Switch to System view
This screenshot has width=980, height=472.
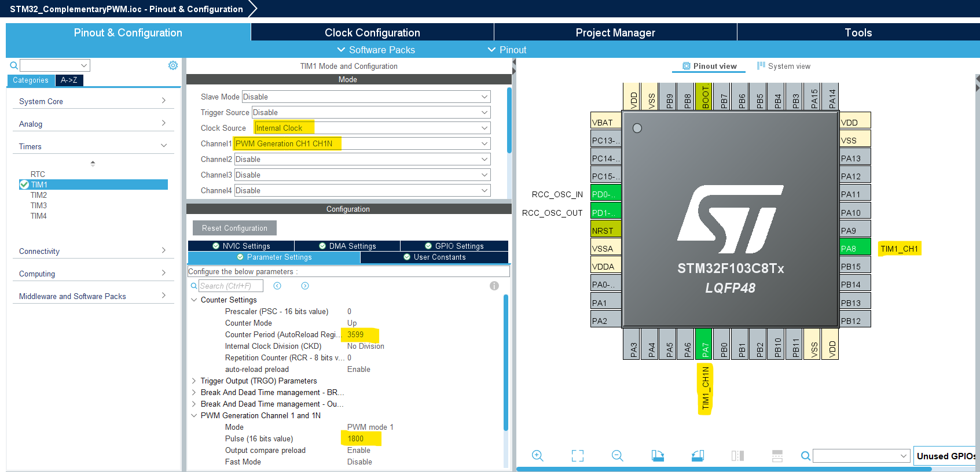point(784,66)
